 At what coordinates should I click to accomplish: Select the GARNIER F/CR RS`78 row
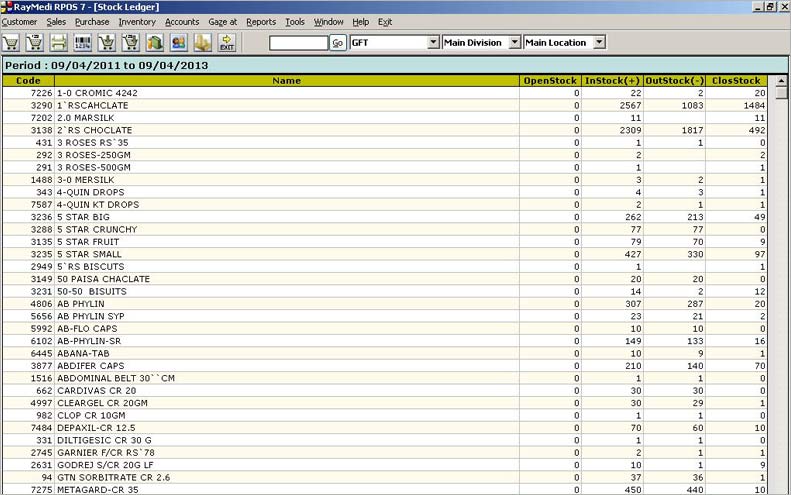(x=385, y=453)
